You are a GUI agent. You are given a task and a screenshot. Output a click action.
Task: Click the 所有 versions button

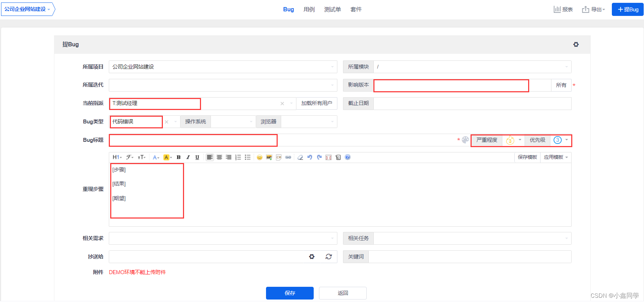click(561, 85)
